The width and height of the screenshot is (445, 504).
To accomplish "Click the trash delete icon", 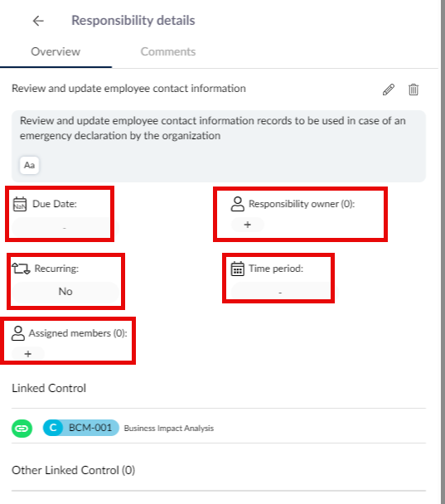I will coord(414,90).
